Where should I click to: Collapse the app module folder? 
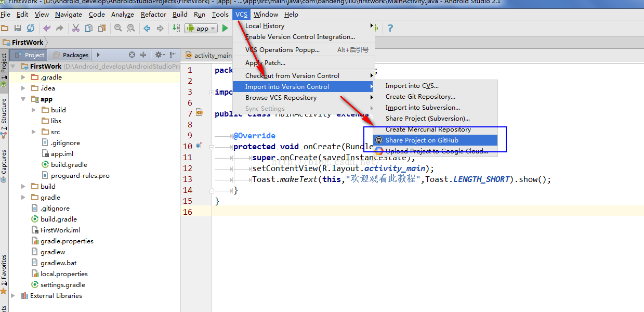point(23,99)
